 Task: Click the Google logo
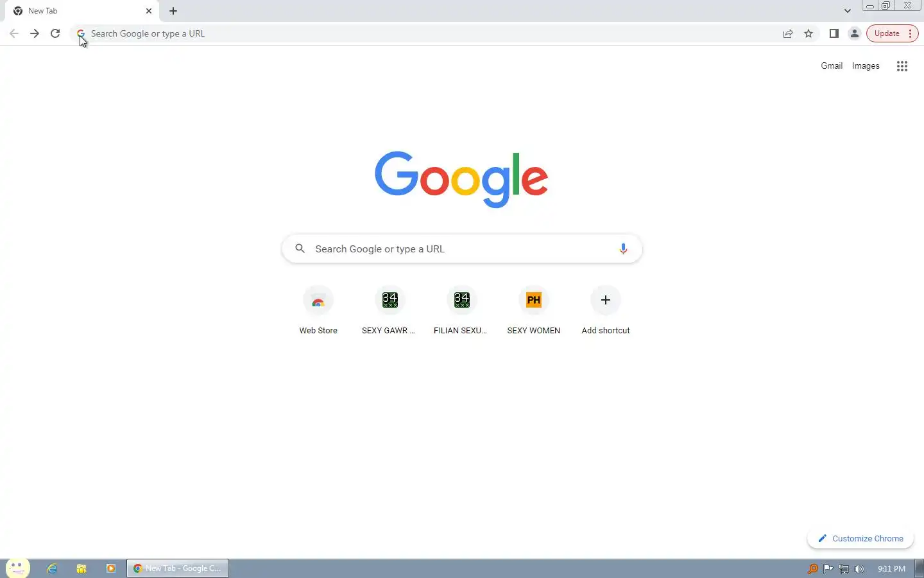coord(461,179)
